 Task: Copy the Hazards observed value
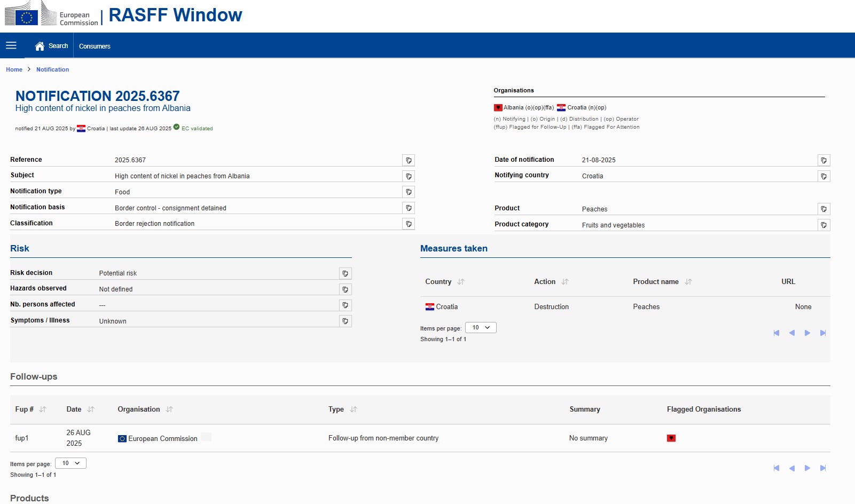[346, 289]
